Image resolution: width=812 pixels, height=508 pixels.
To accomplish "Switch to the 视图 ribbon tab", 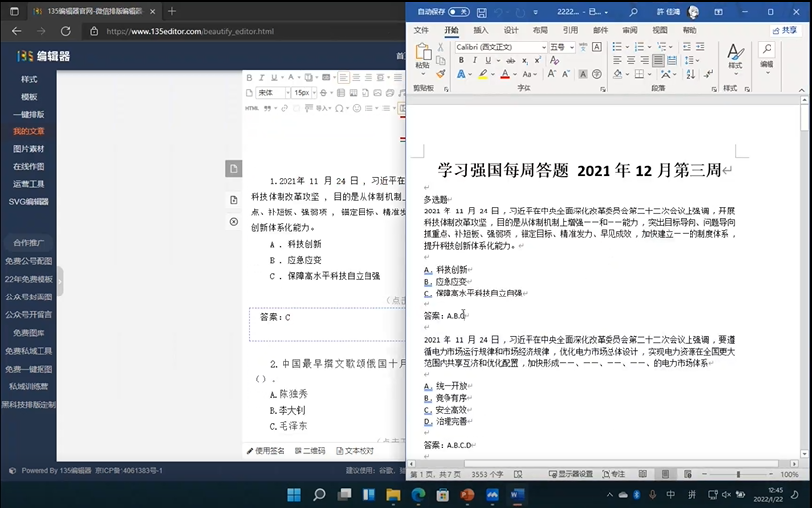I will pyautogui.click(x=658, y=30).
